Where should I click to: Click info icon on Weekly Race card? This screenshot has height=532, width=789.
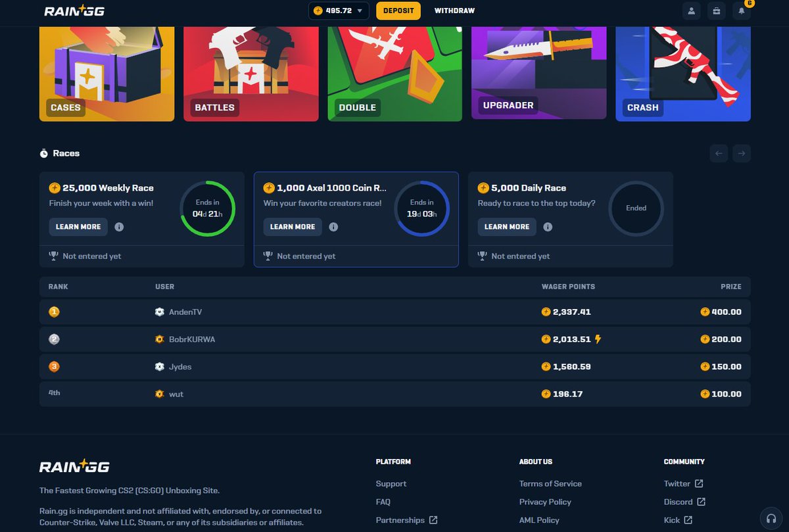[x=119, y=227]
